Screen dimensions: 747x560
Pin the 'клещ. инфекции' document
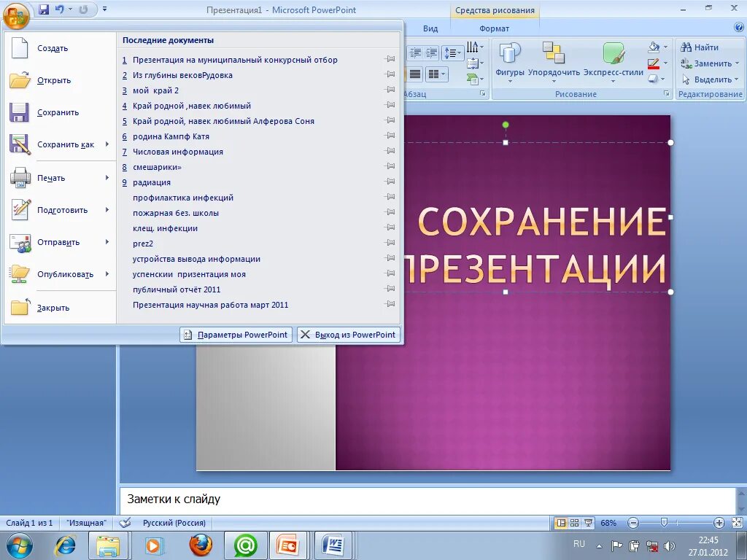pos(390,227)
